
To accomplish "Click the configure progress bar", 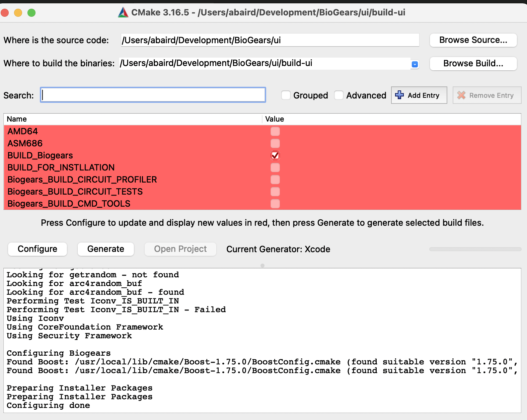I will click(x=475, y=249).
